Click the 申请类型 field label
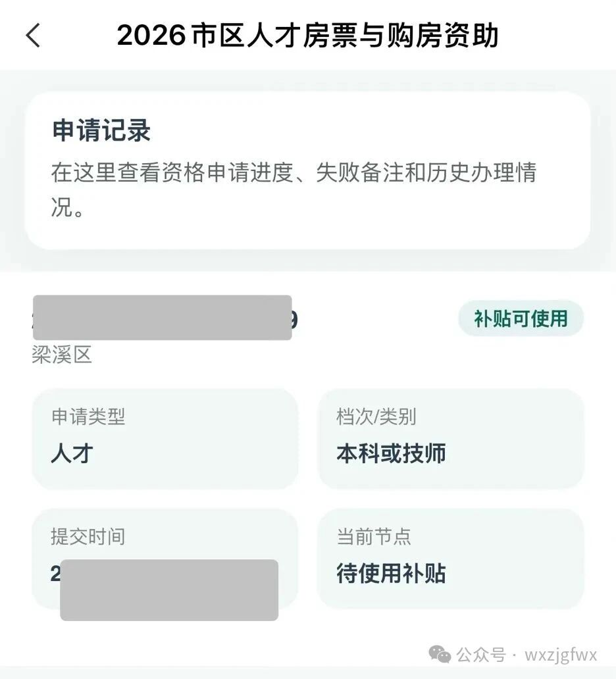This screenshot has height=679, width=616. pyautogui.click(x=88, y=416)
